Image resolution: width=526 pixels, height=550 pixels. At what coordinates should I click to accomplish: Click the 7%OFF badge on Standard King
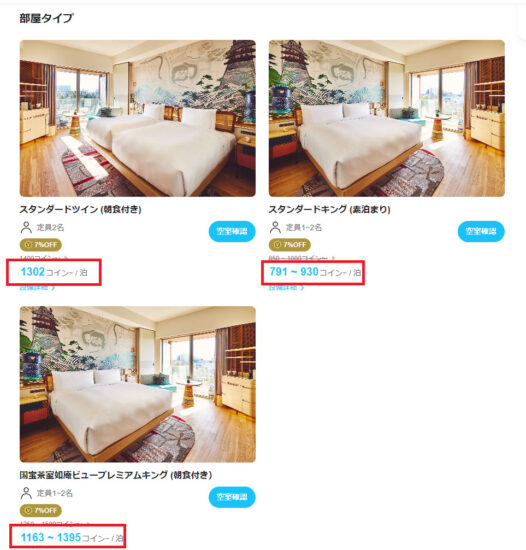[x=290, y=244]
